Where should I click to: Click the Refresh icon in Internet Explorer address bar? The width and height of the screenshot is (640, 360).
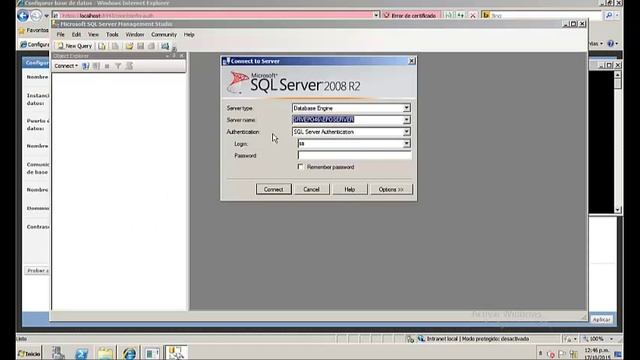[x=461, y=16]
